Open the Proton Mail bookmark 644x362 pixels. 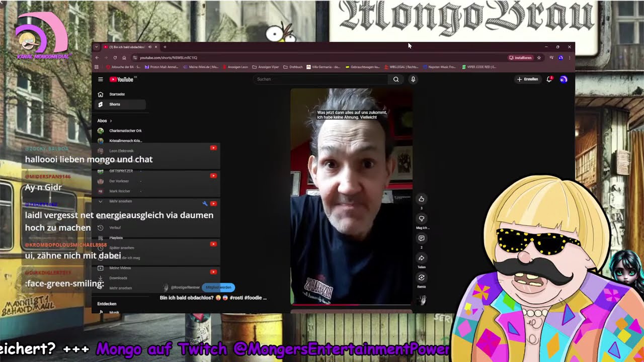[162, 67]
